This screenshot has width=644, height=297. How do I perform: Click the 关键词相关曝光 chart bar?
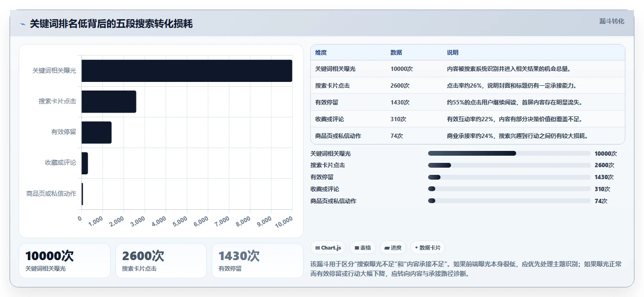point(187,71)
